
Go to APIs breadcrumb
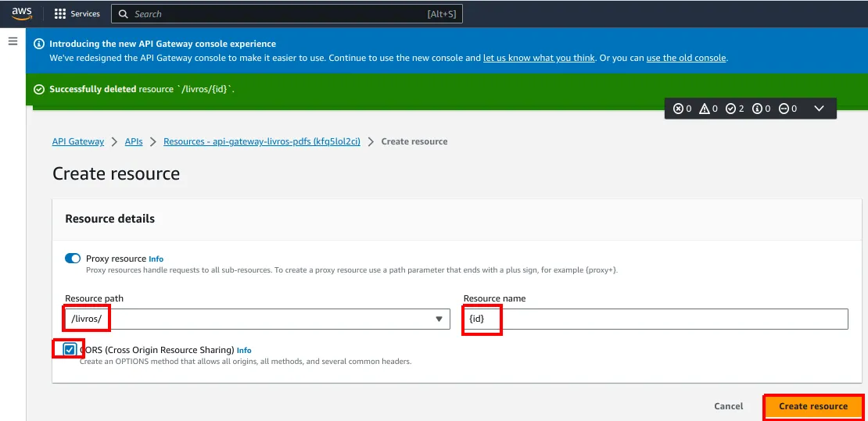[x=134, y=141]
